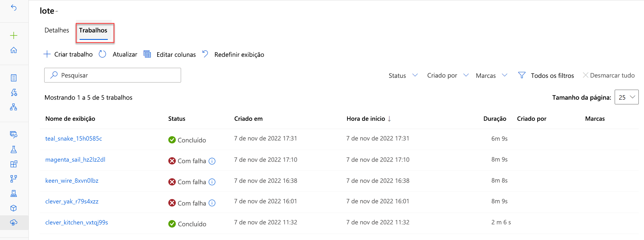Expand the Marcas filter dropdown
644x240 pixels.
coord(491,75)
